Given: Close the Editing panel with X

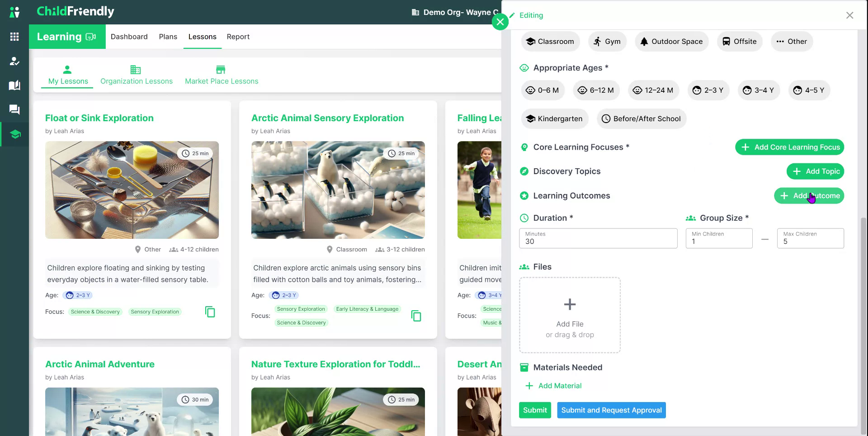Looking at the screenshot, I should 850,15.
